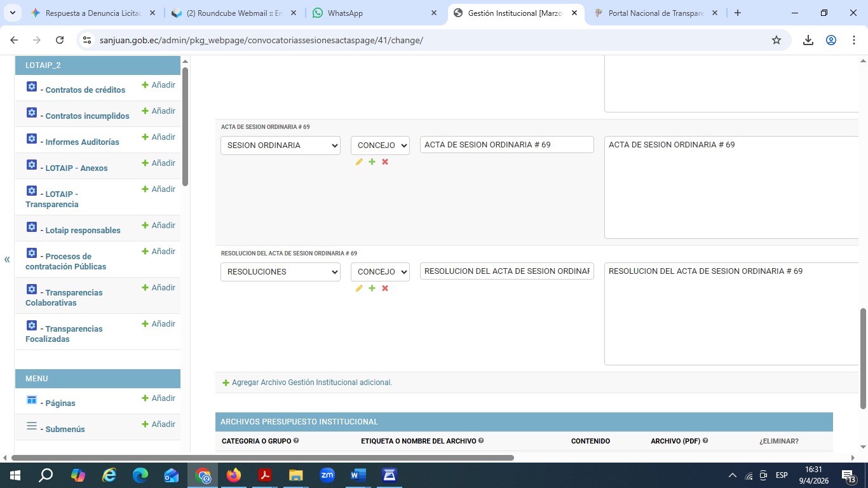Click the Contratos de créditos gear icon
The image size is (868, 488).
pyautogui.click(x=32, y=86)
